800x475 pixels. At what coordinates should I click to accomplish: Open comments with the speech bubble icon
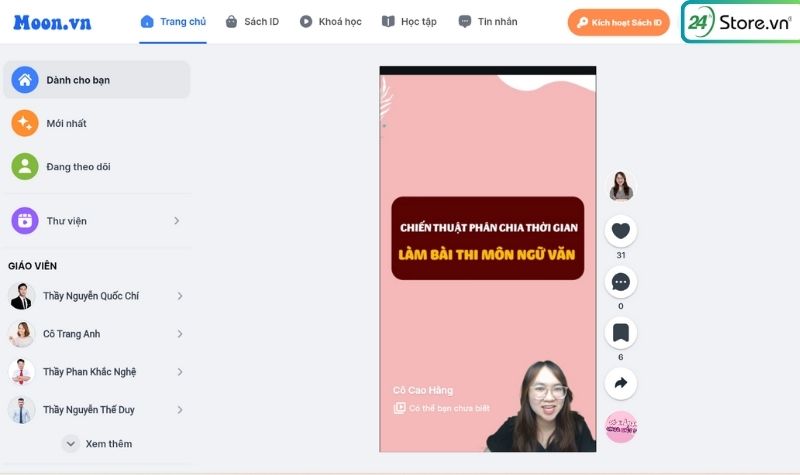click(620, 282)
